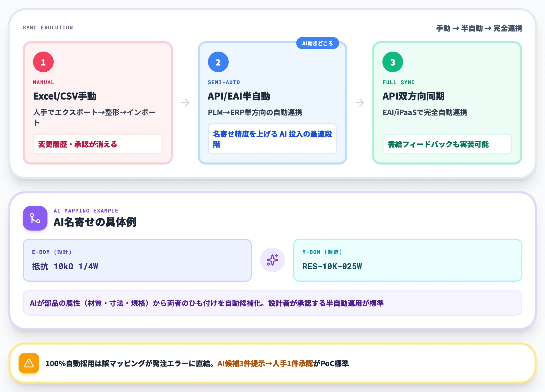
Task: Click the AIが部品の属性 explanation text
Action: point(207,303)
